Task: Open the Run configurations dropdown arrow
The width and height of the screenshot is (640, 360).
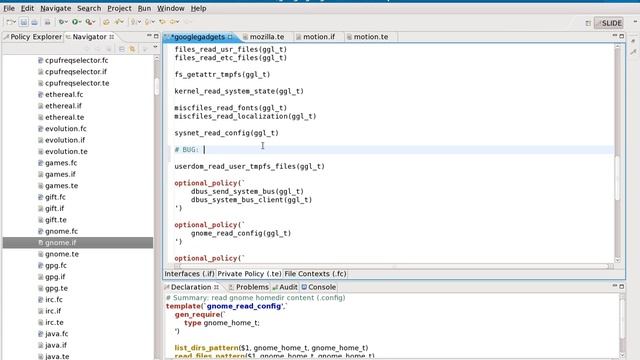Action: point(80,22)
